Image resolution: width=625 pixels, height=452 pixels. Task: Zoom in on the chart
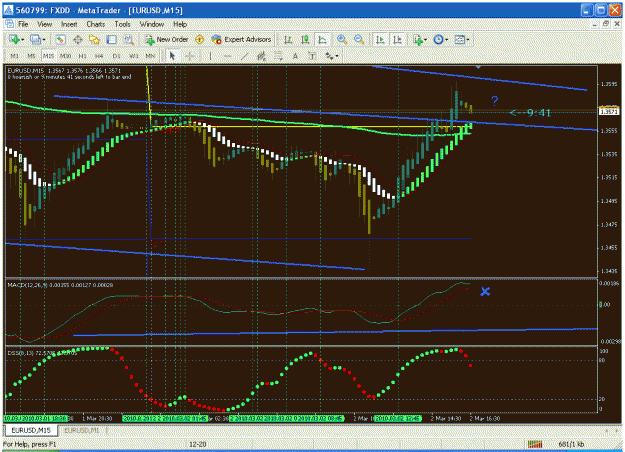pos(342,39)
